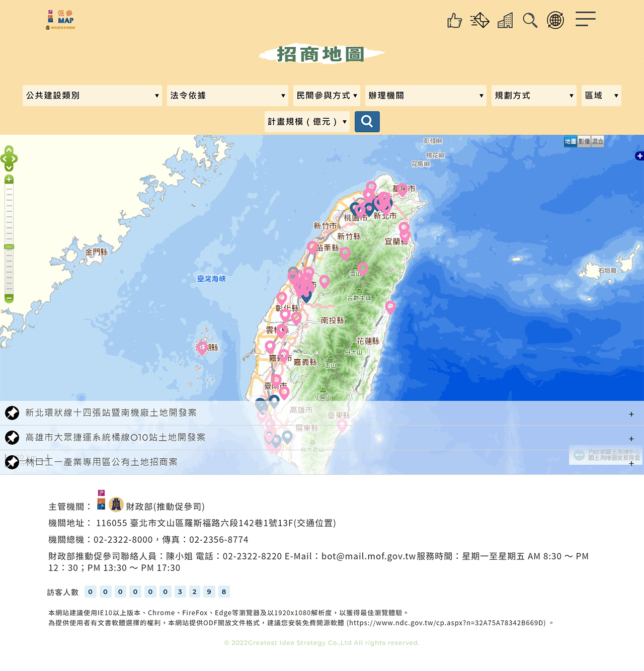Expand the 新北環狀線 case plus sign

pos(631,414)
